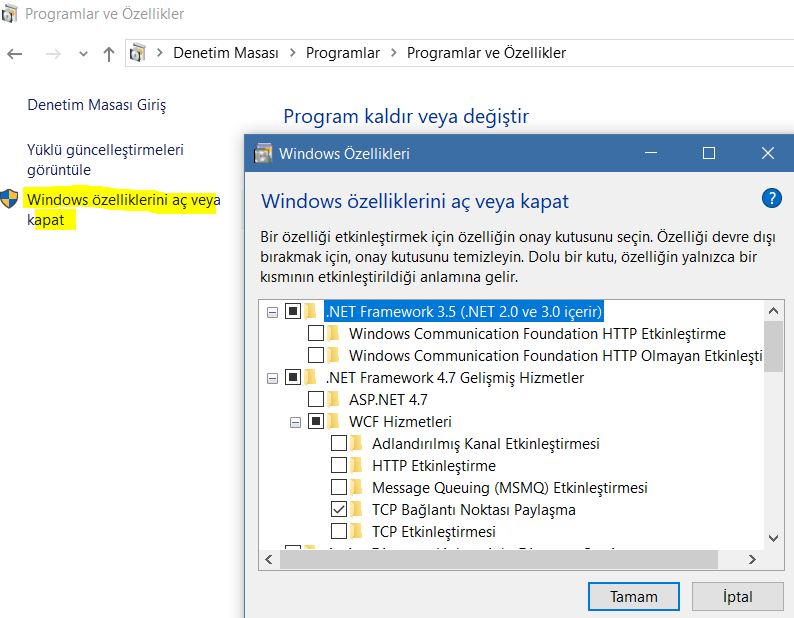Click the back navigation arrow
Image resolution: width=794 pixels, height=618 pixels.
14,53
